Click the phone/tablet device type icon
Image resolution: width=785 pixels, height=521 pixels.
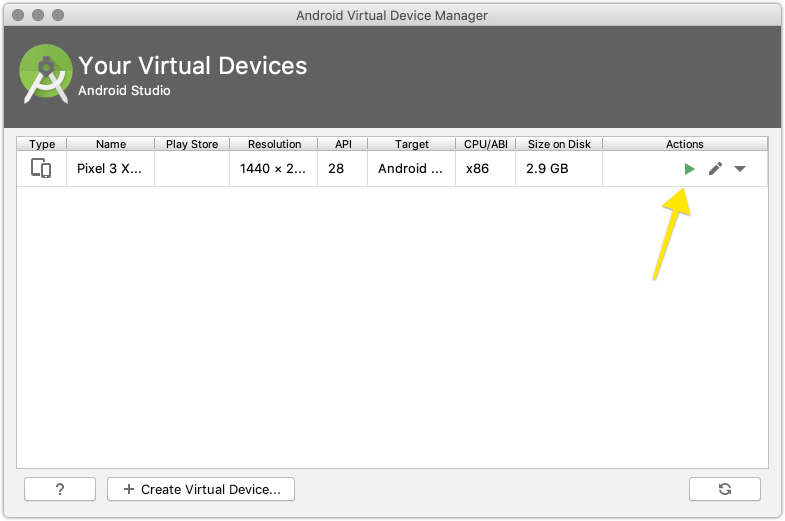41,168
